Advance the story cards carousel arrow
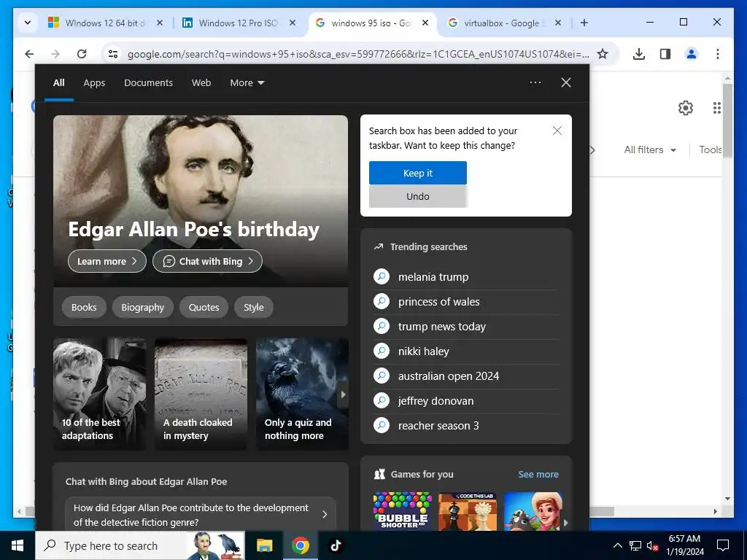The height and width of the screenshot is (560, 747). (x=343, y=394)
